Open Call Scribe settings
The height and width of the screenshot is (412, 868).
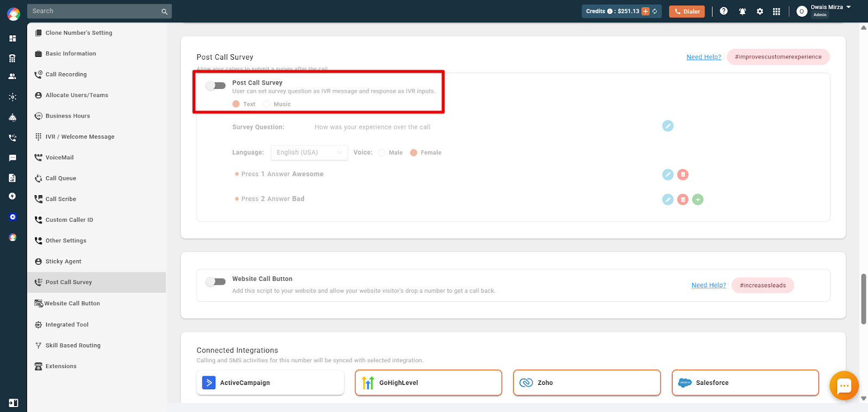97,199
